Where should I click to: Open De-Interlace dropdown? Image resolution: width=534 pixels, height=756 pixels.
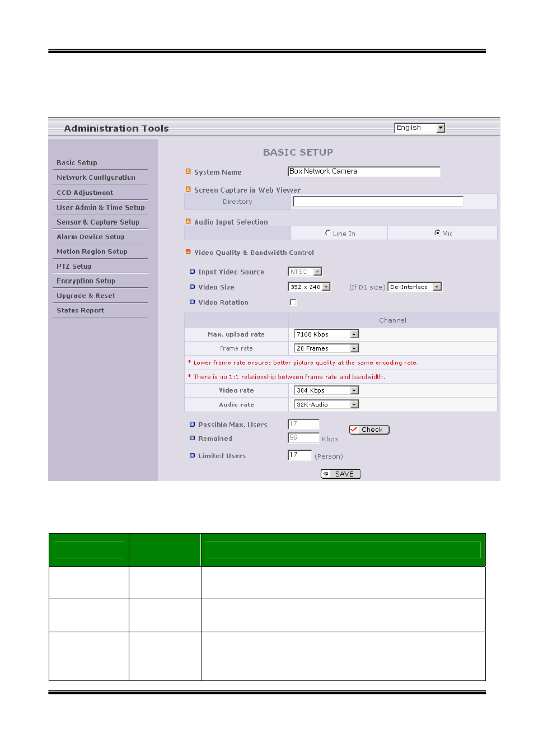(x=415, y=287)
